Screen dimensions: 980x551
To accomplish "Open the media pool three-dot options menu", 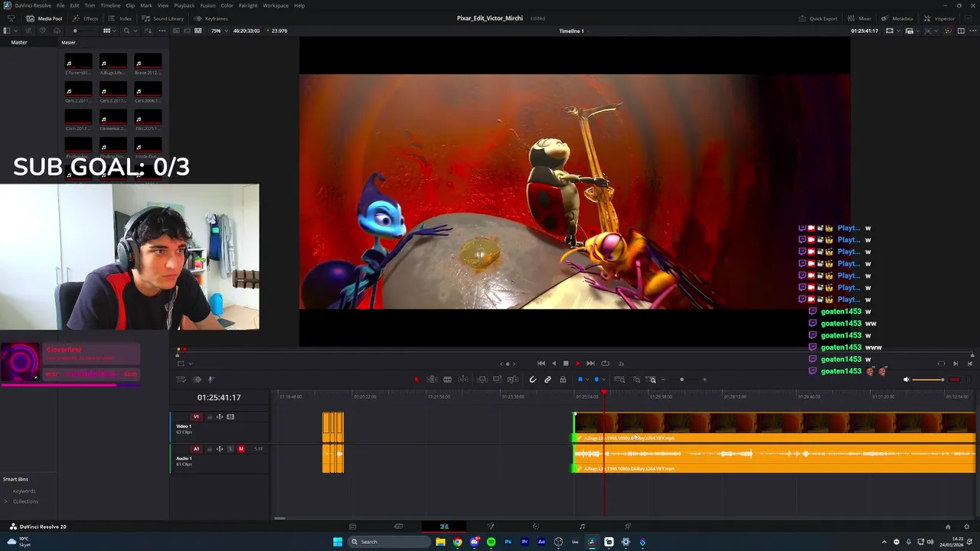I will (162, 31).
